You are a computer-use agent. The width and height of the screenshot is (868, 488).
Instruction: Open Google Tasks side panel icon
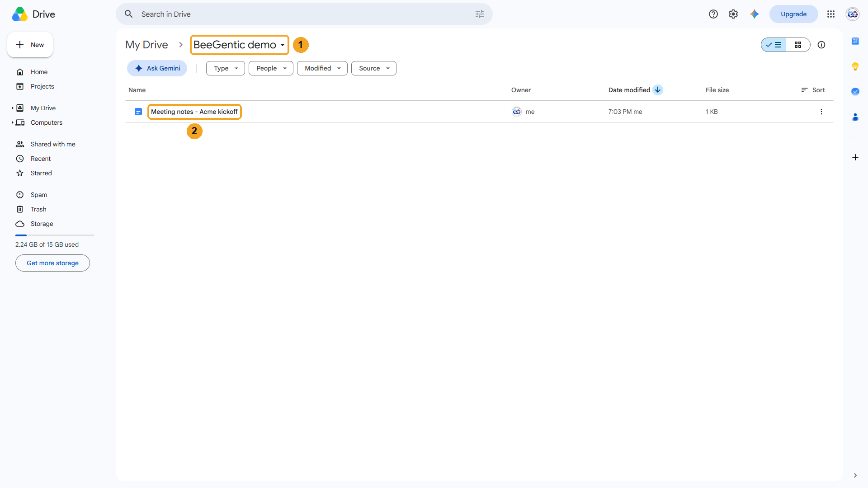tap(855, 91)
